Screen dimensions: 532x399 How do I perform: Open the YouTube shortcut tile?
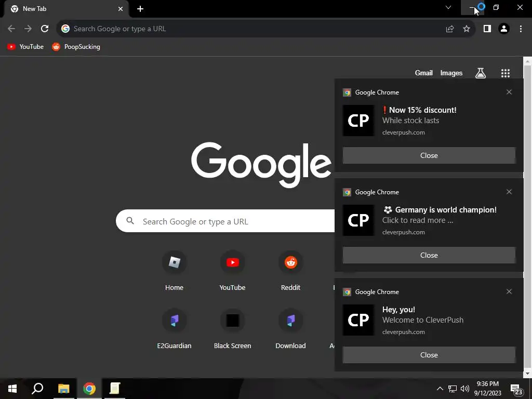point(232,271)
